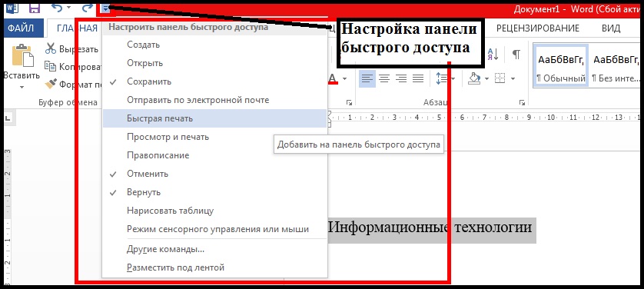Undo the last action using the toolbar arrow
The width and height of the screenshot is (644, 289).
pyautogui.click(x=57, y=8)
